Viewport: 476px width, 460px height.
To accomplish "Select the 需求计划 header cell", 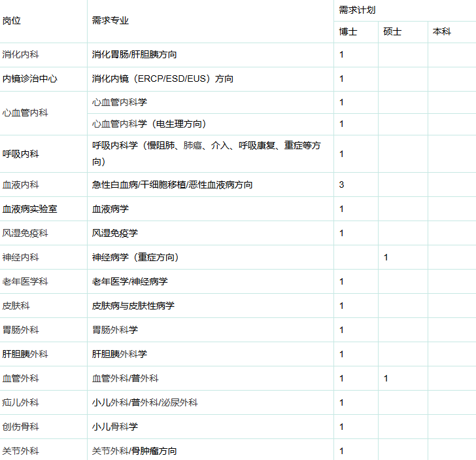I will tap(357, 10).
